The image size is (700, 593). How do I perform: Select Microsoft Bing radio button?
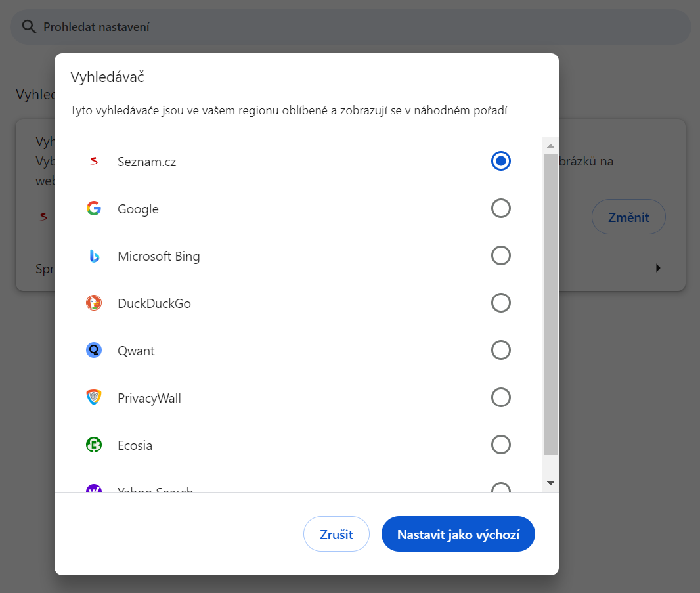pos(501,255)
